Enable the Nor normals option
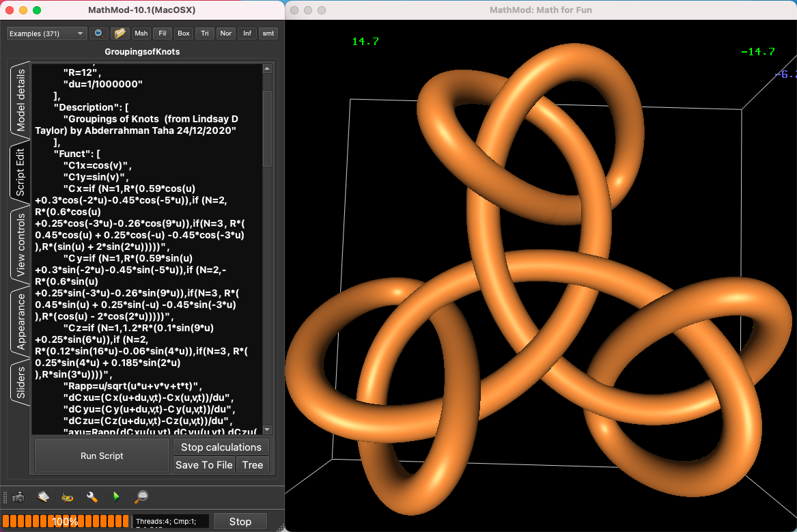 tap(225, 33)
